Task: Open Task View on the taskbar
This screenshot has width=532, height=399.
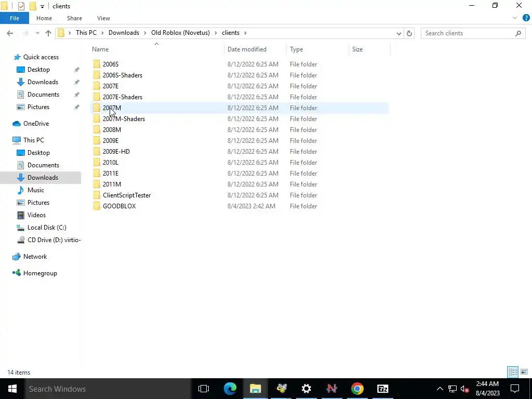Action: 204,389
